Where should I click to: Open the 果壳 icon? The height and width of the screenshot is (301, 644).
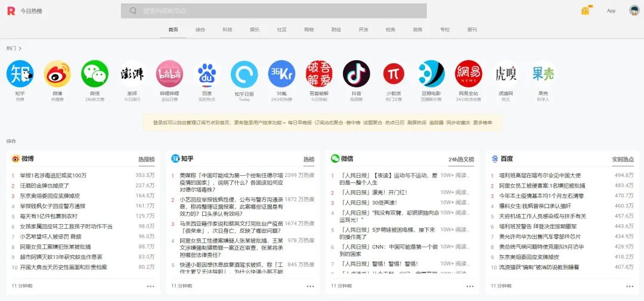543,74
